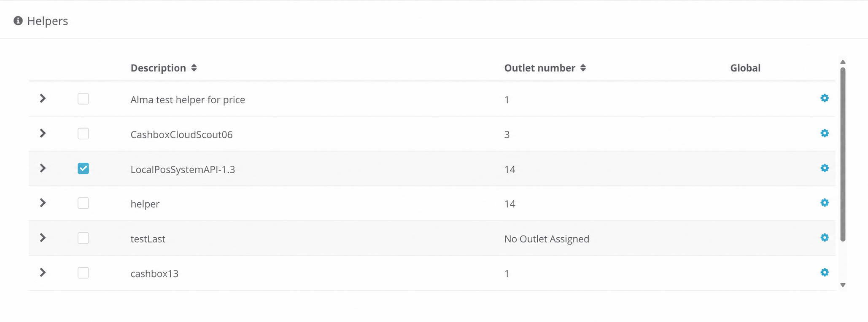Expand the Alma test helper row

[43, 98]
